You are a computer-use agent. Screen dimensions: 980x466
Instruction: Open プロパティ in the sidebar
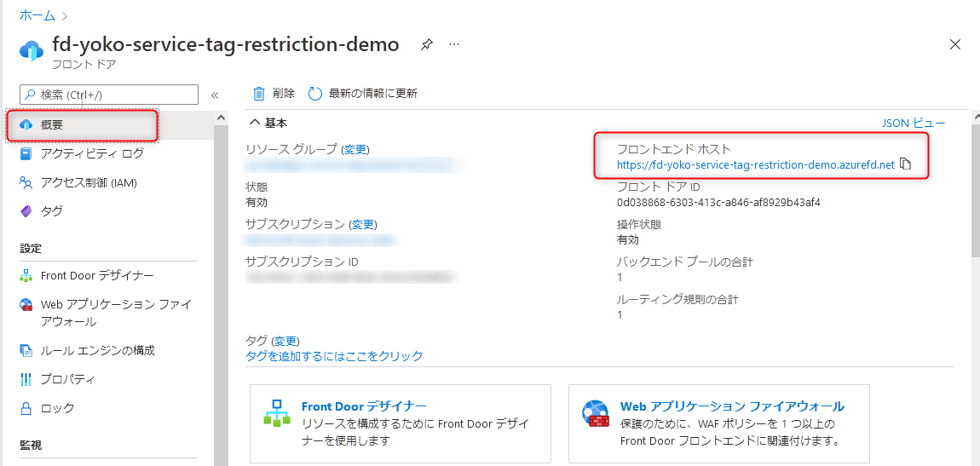68,378
